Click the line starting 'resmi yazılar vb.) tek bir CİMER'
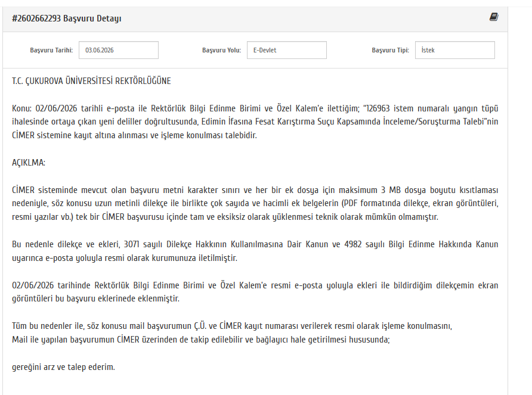The width and height of the screenshot is (532, 395). (x=225, y=217)
